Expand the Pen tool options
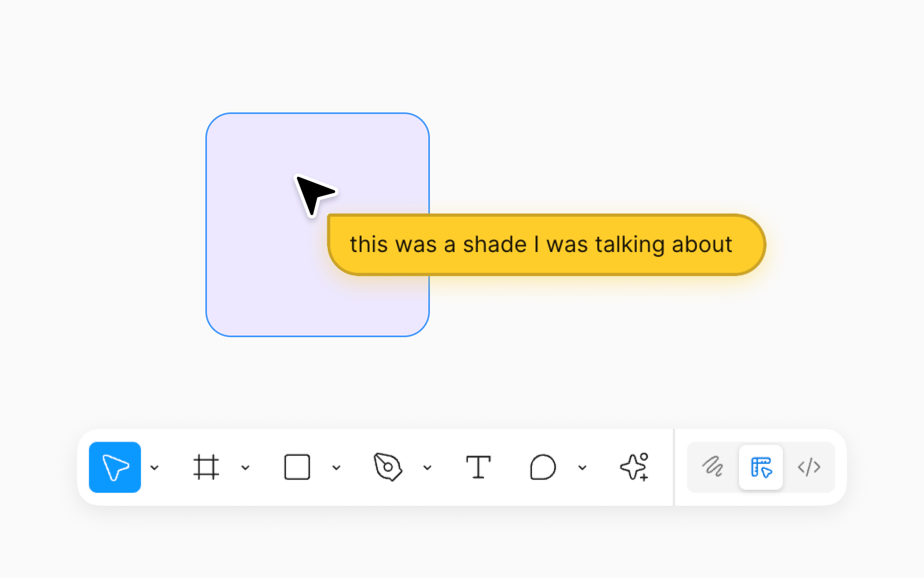This screenshot has width=924, height=578. coord(427,467)
